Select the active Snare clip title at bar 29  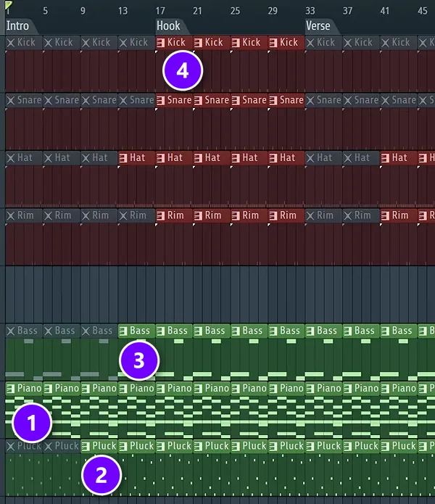click(x=291, y=100)
